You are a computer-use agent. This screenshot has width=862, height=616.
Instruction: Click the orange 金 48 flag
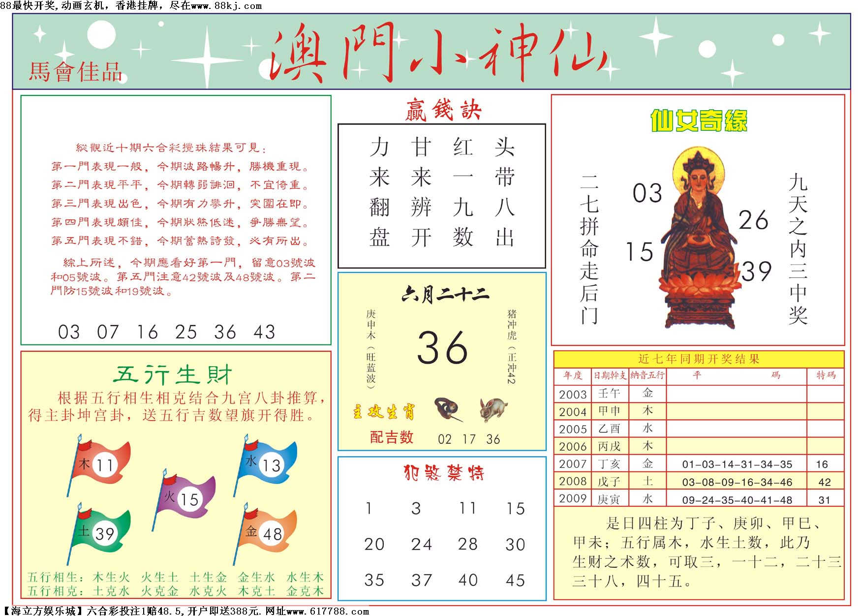coord(266,533)
